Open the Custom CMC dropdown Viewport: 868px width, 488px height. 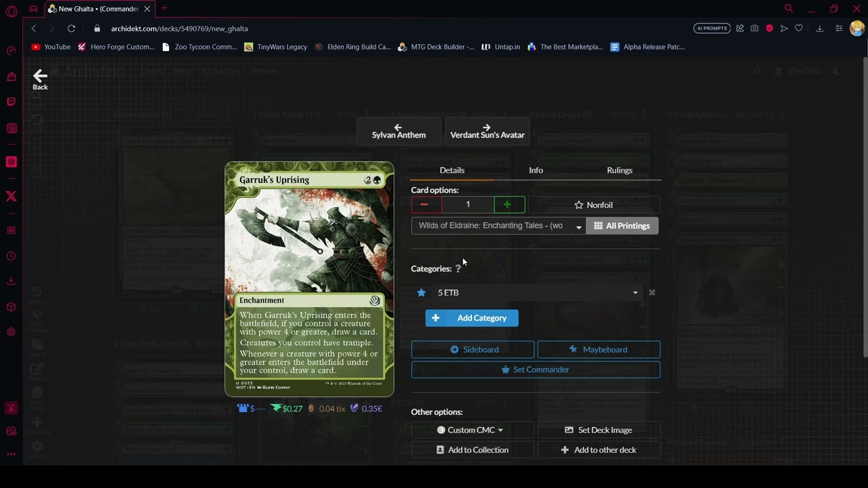[472, 430]
